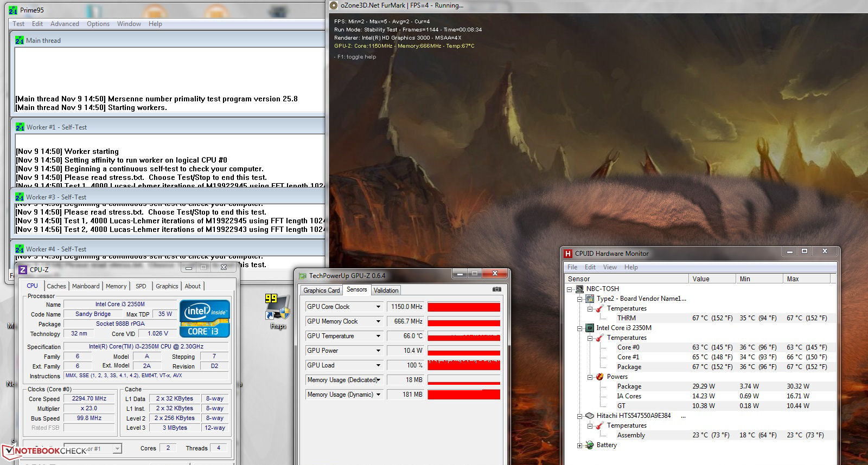This screenshot has width=868, height=465.
Task: Collapse the Type2 Board Vendor node
Action: [580, 299]
